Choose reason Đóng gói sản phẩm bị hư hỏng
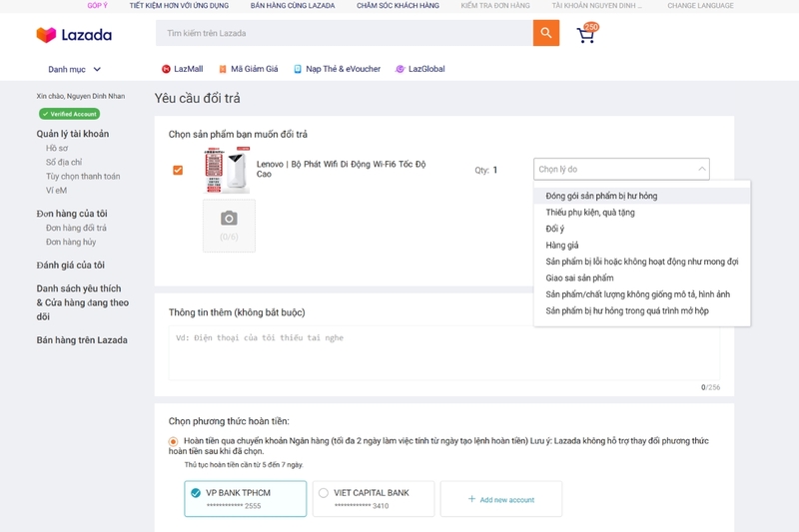The height and width of the screenshot is (532, 799). point(642,196)
